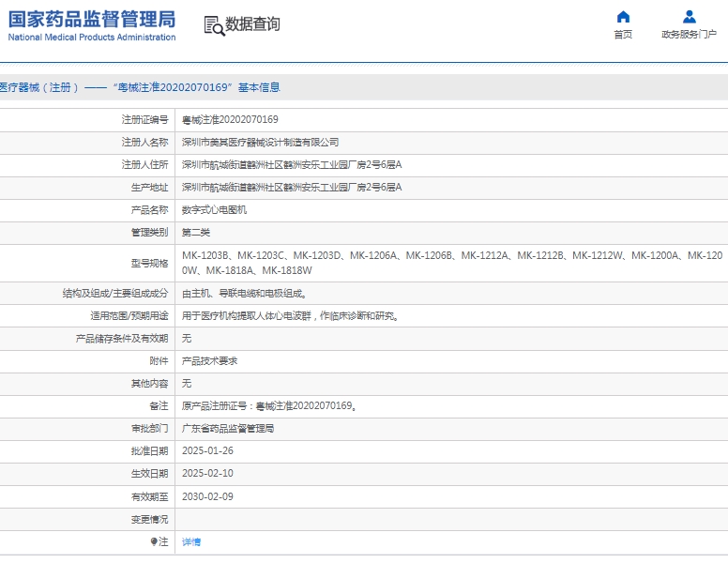Click approval department 广东省药品监督管理局
The height and width of the screenshot is (563, 728).
tap(227, 428)
